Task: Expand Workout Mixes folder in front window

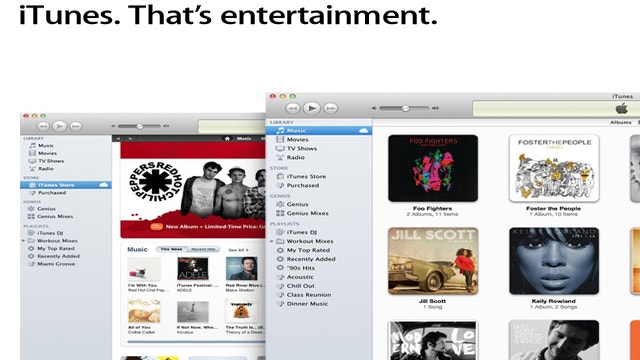Action: click(x=271, y=241)
